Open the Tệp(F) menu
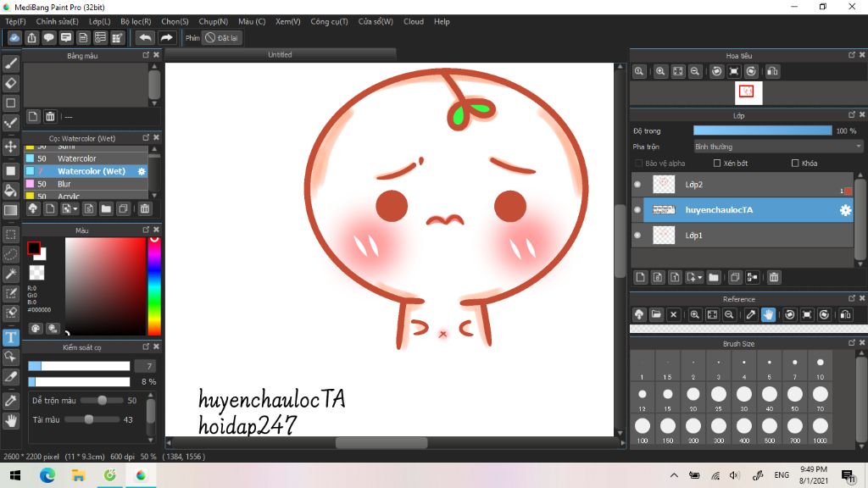 [x=15, y=21]
